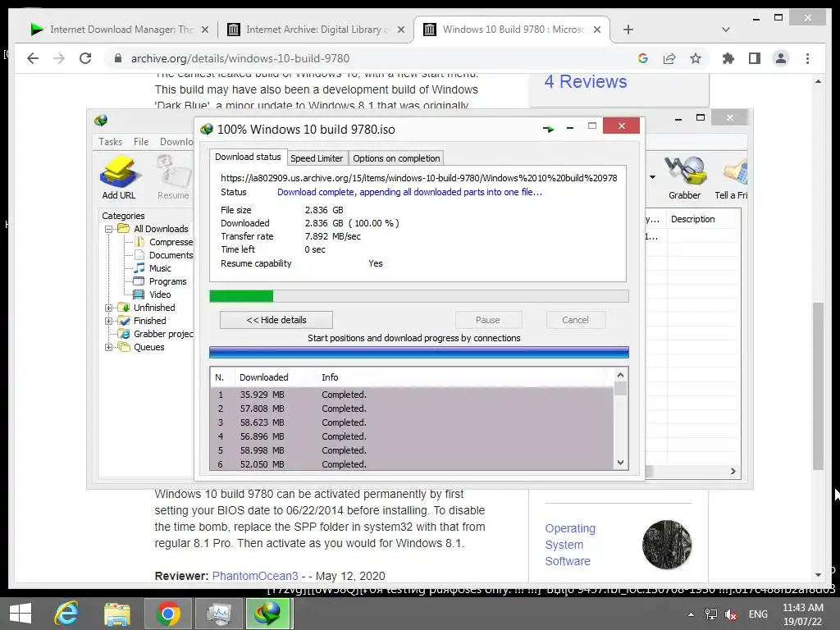
Task: Open Chrome three-dot menu
Action: point(807,58)
